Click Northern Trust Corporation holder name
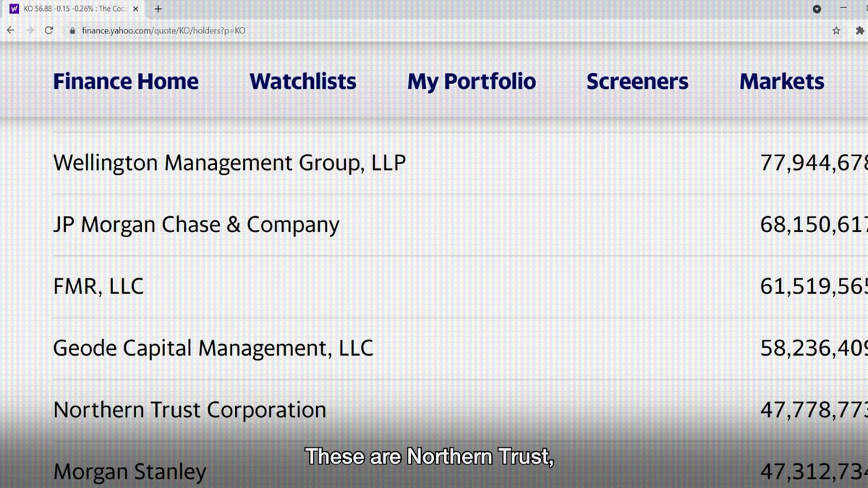 coord(190,410)
